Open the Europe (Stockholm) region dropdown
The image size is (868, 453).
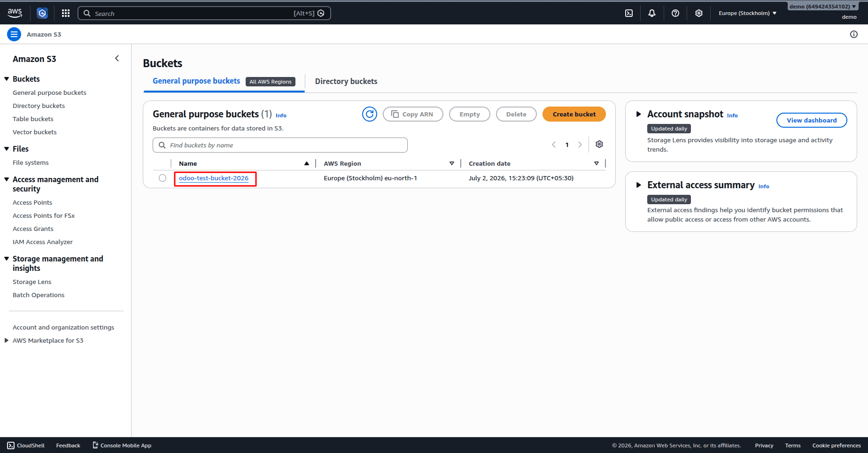coord(747,13)
